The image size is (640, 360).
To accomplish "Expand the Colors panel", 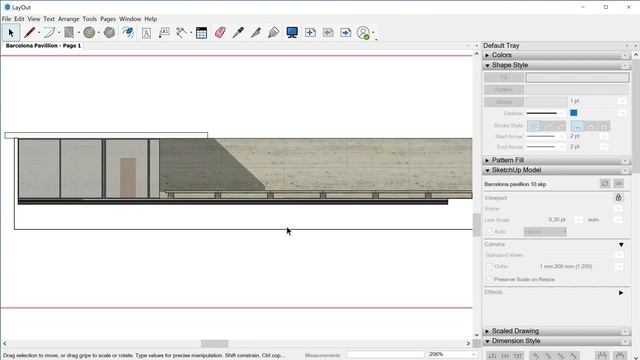I will [487, 55].
